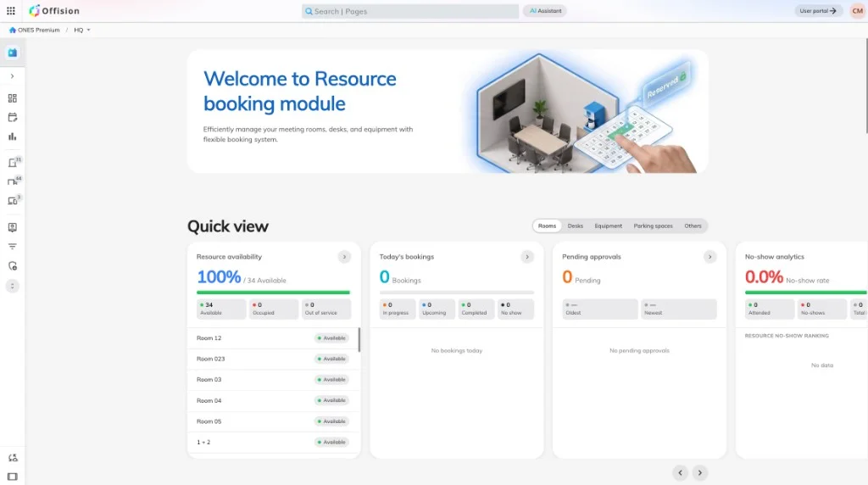Open the app launcher grid icon

[x=10, y=10]
